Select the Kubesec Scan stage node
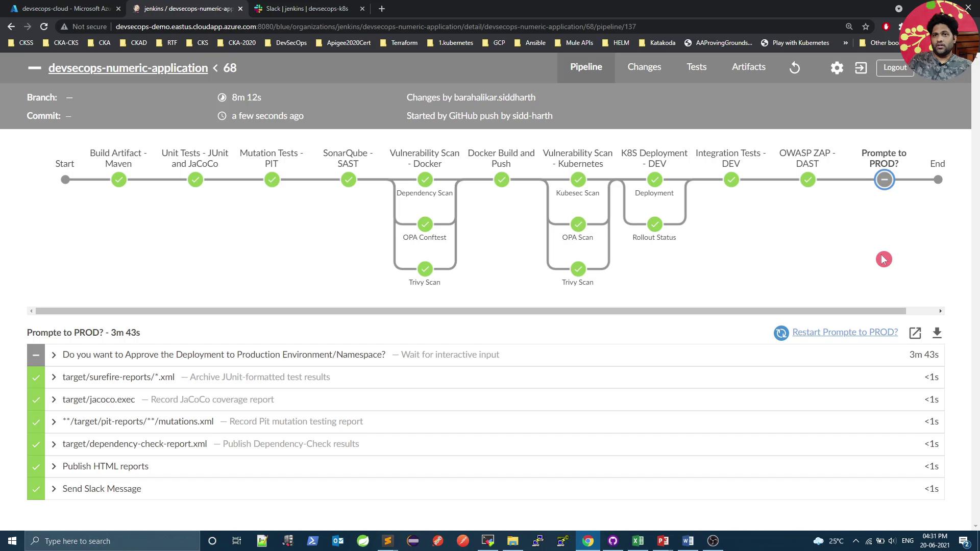The height and width of the screenshot is (551, 980). tap(578, 180)
